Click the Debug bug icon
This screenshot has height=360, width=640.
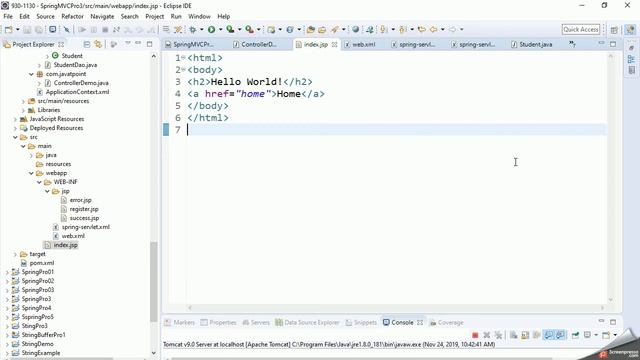click(193, 29)
